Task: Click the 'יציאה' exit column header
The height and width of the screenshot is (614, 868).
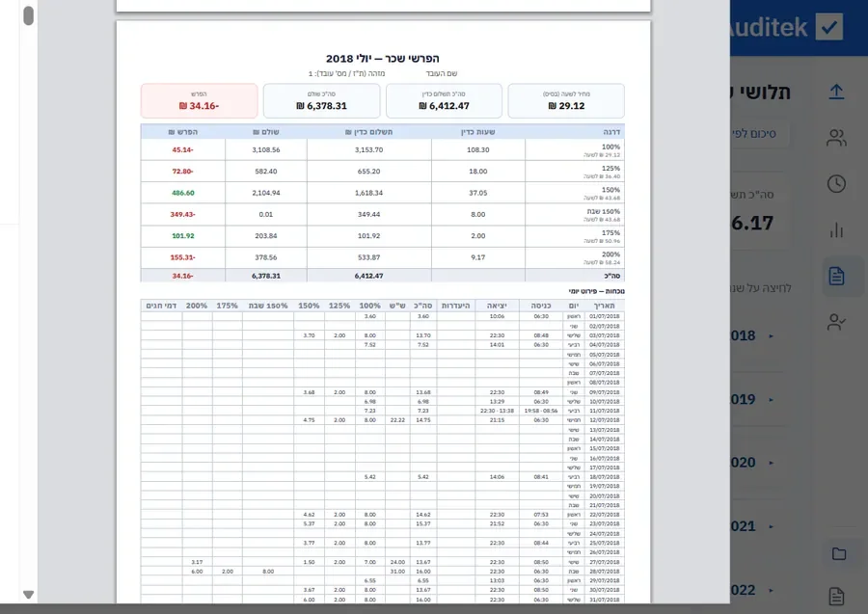Action: point(497,306)
